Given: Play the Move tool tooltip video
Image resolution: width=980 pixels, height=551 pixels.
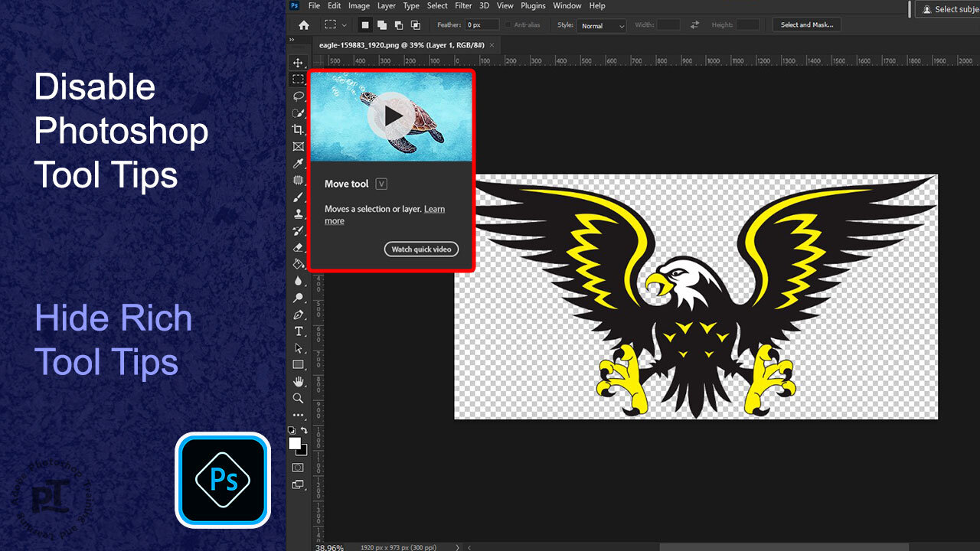Looking at the screenshot, I should tap(392, 116).
